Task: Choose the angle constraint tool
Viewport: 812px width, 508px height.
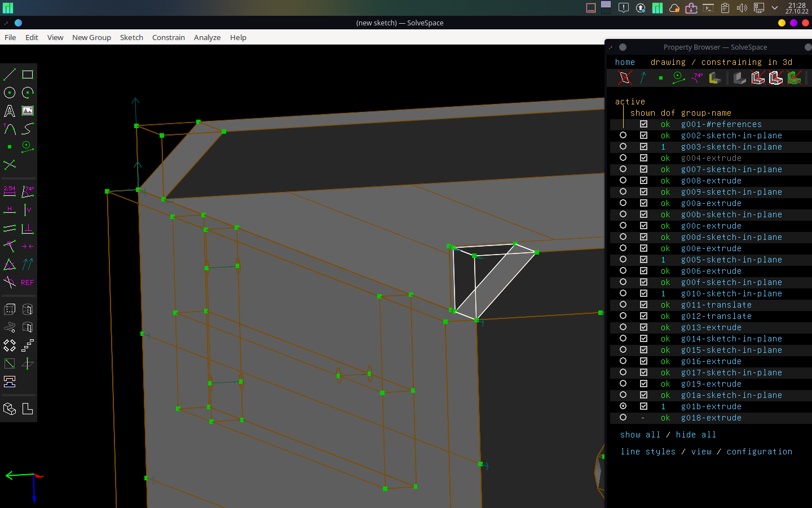Action: point(28,192)
